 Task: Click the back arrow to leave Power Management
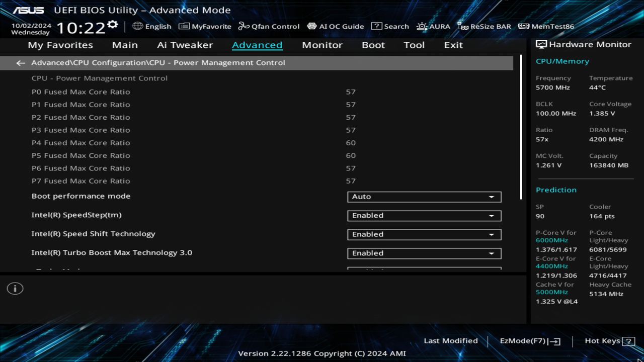click(20, 62)
